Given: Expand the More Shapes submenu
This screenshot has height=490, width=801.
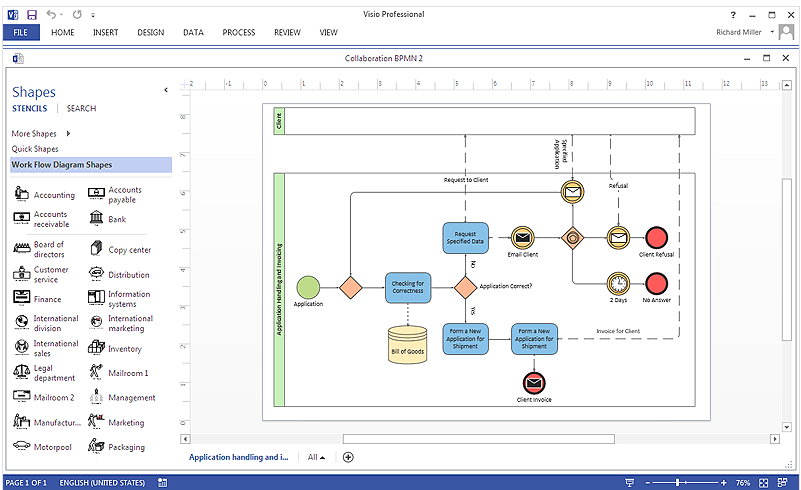Looking at the screenshot, I should (x=68, y=133).
